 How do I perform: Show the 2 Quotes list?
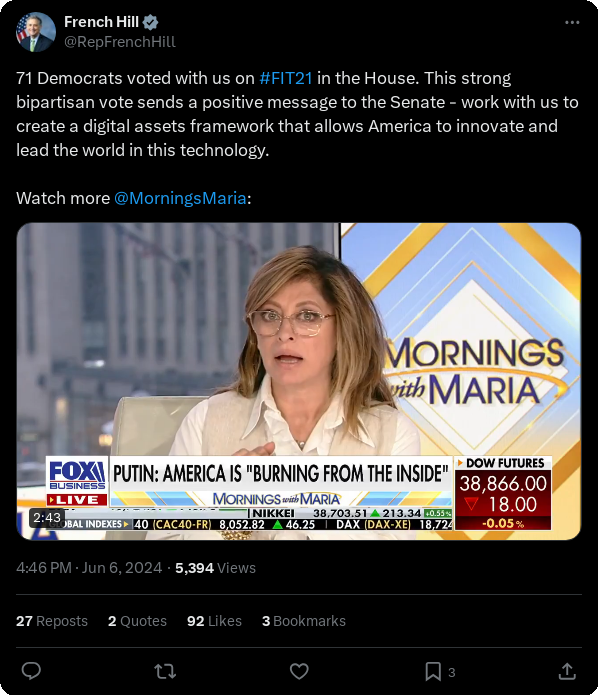coord(137,621)
